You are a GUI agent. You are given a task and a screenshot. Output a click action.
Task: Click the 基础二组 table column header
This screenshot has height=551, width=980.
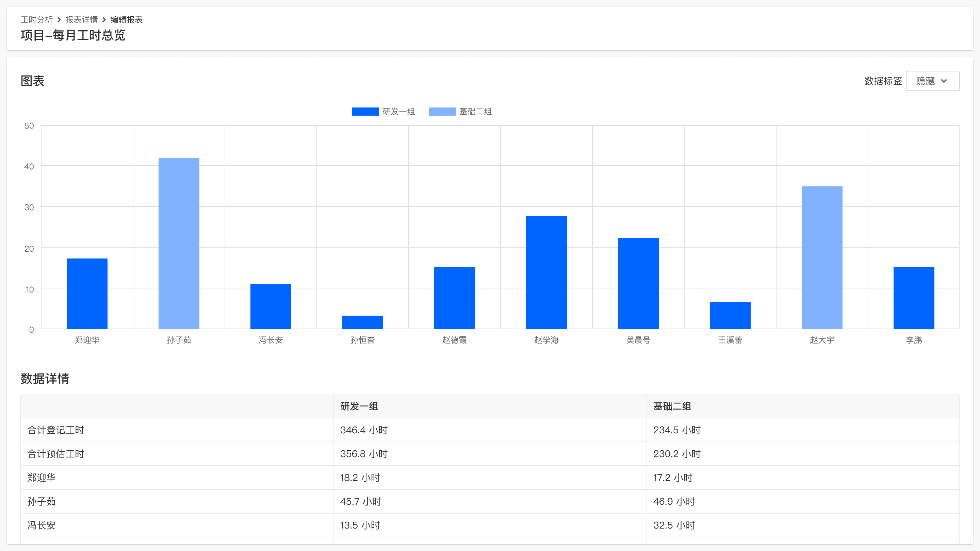[x=672, y=406]
